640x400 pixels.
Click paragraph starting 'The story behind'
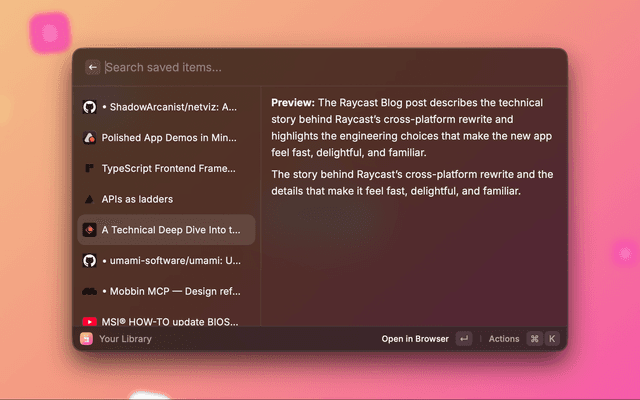click(412, 182)
